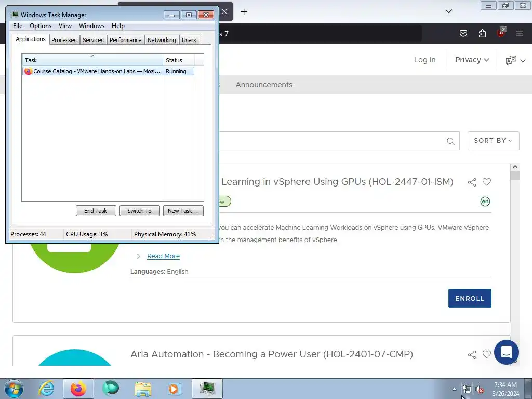This screenshot has height=399, width=532.
Task: Click the network tray icon
Action: pyautogui.click(x=467, y=390)
